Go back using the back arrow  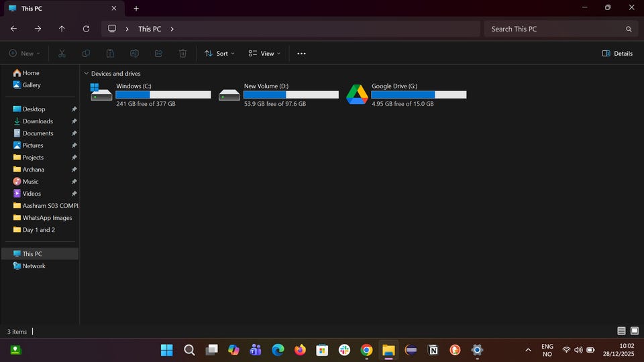[x=13, y=29]
